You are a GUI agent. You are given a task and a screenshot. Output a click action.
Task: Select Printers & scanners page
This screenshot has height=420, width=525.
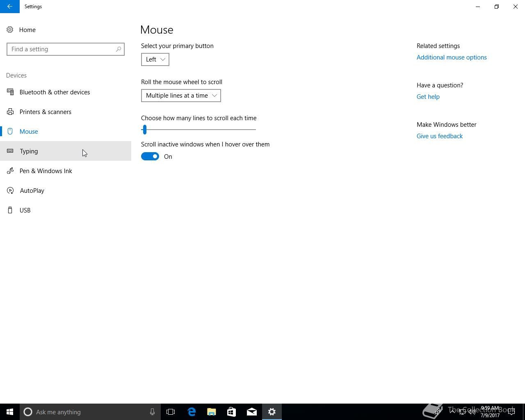click(x=66, y=112)
